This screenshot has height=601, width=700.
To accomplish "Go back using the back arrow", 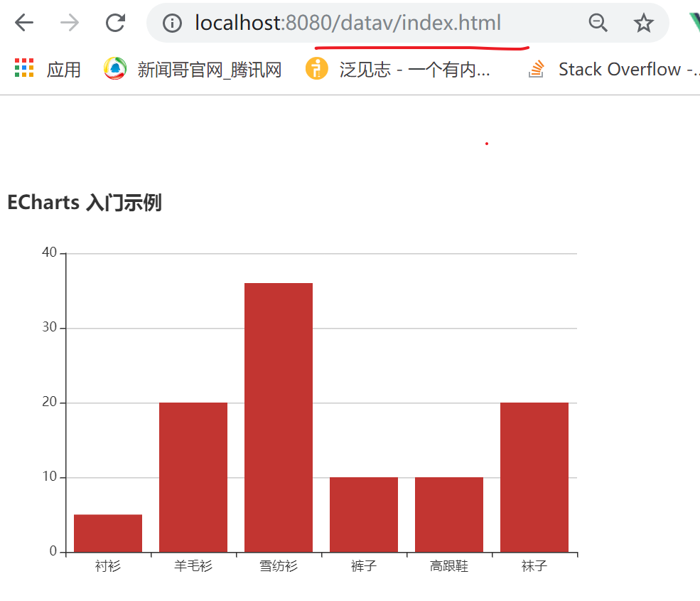I will (x=23, y=22).
